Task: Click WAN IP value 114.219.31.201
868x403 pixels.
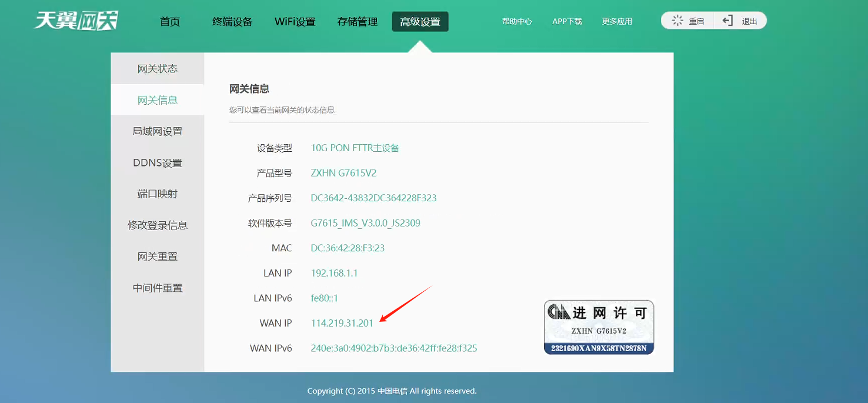Action: 342,323
